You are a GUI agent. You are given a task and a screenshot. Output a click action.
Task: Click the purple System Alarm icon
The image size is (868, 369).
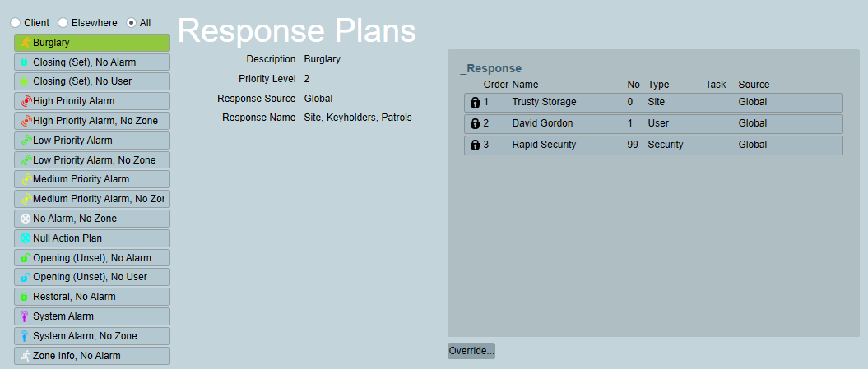(25, 316)
